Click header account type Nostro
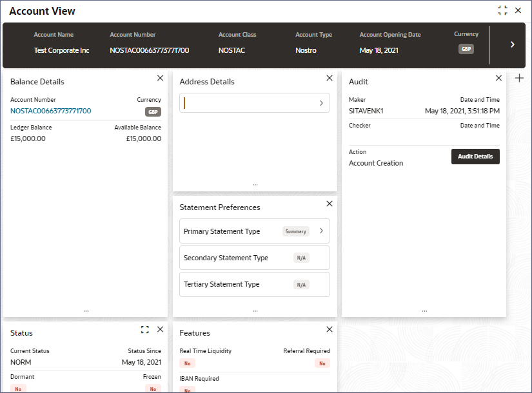532x393 pixels. [x=306, y=50]
